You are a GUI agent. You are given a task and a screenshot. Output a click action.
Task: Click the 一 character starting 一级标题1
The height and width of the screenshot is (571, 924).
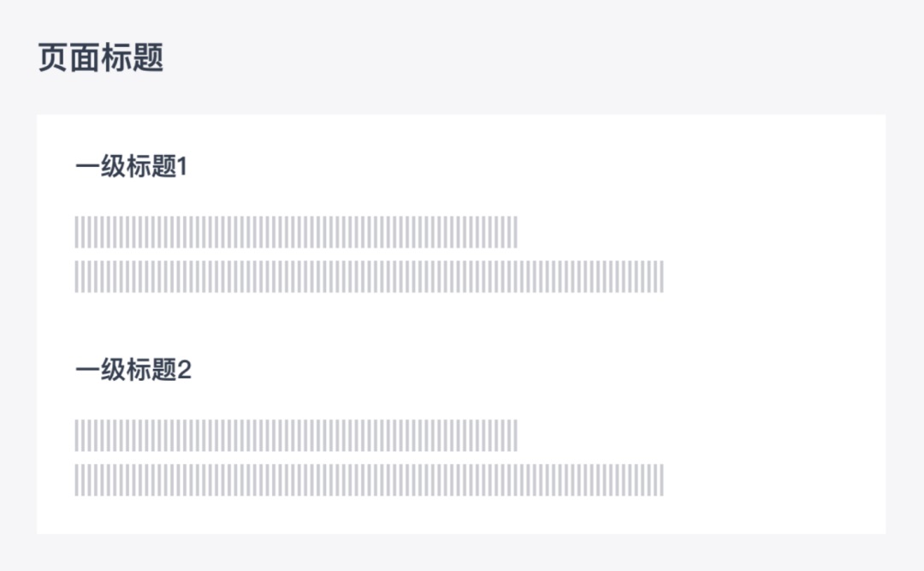point(88,167)
